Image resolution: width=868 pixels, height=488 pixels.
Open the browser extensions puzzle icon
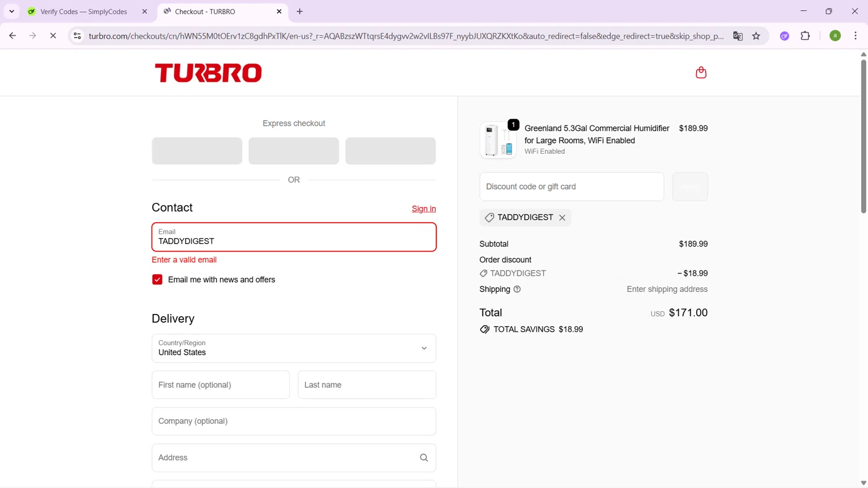pos(806,36)
